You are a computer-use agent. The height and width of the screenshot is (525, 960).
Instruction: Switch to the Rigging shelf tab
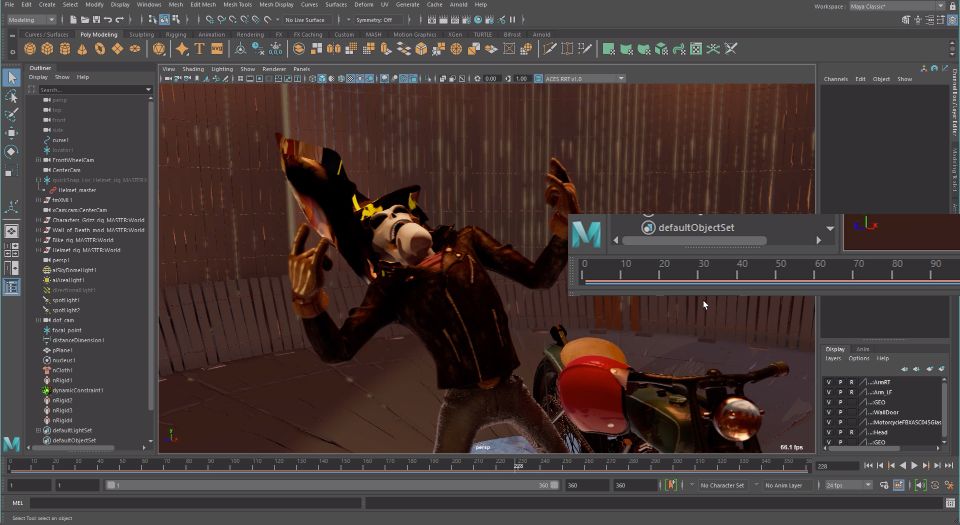point(176,34)
